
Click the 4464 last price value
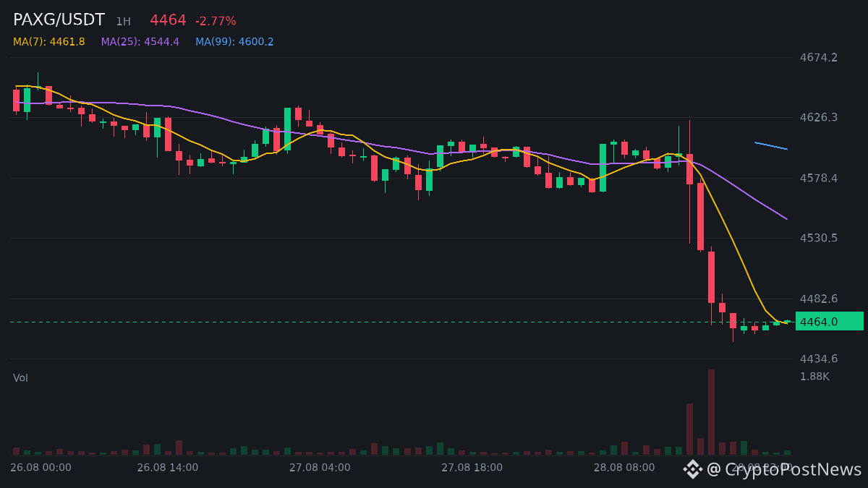point(168,20)
